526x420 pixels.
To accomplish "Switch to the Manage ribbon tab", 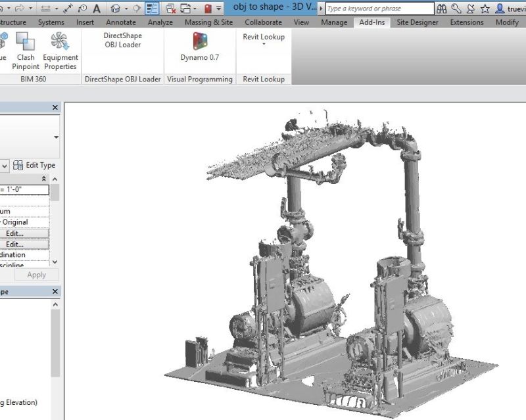I will [334, 22].
